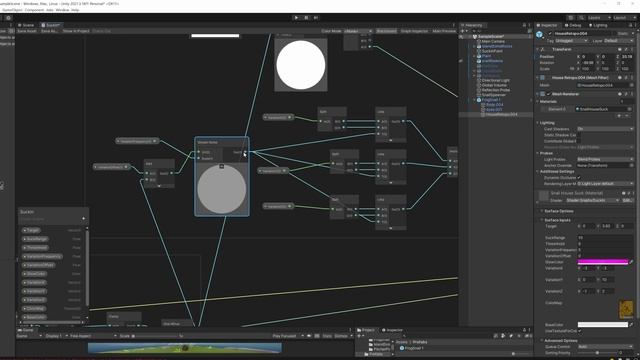The height and width of the screenshot is (360, 640).
Task: Open the Tag dropdown in Inspector
Action: [x=571, y=41]
